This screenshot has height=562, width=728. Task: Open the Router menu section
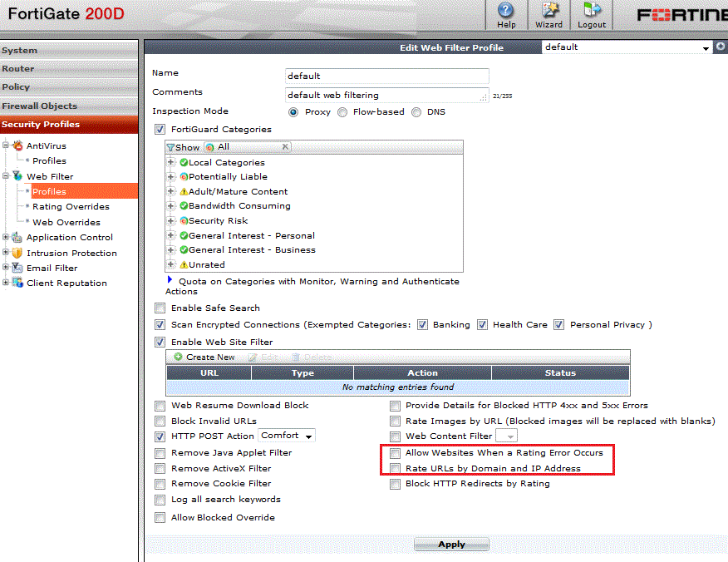tap(69, 69)
